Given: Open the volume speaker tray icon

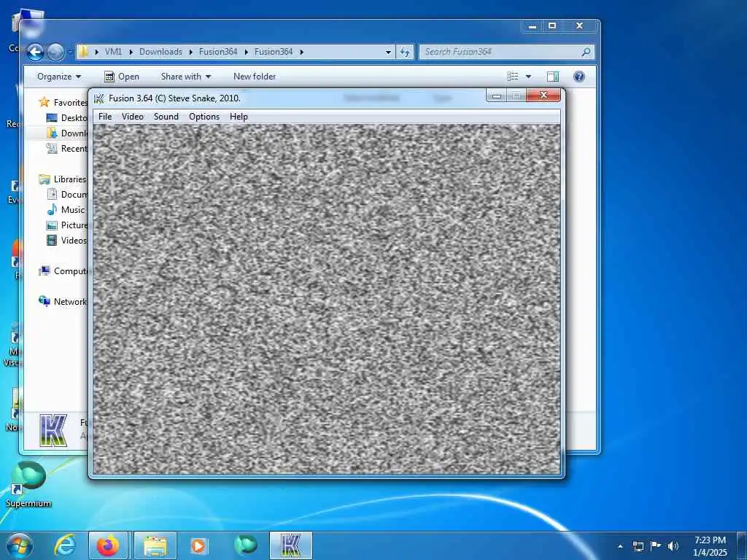Looking at the screenshot, I should 673,546.
